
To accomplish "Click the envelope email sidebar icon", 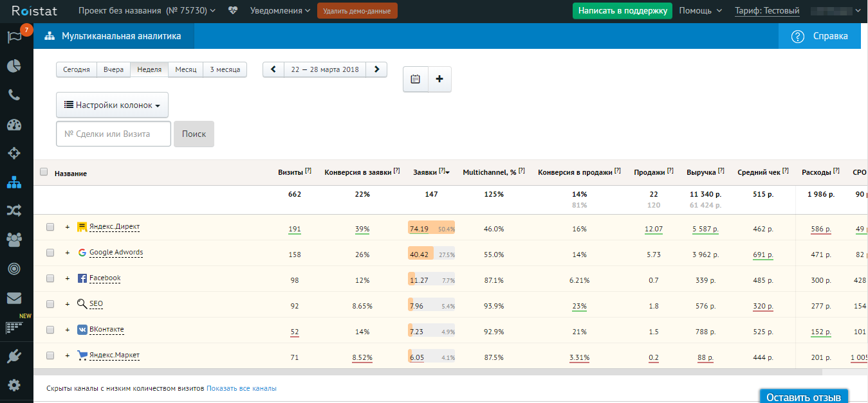I will tap(14, 298).
